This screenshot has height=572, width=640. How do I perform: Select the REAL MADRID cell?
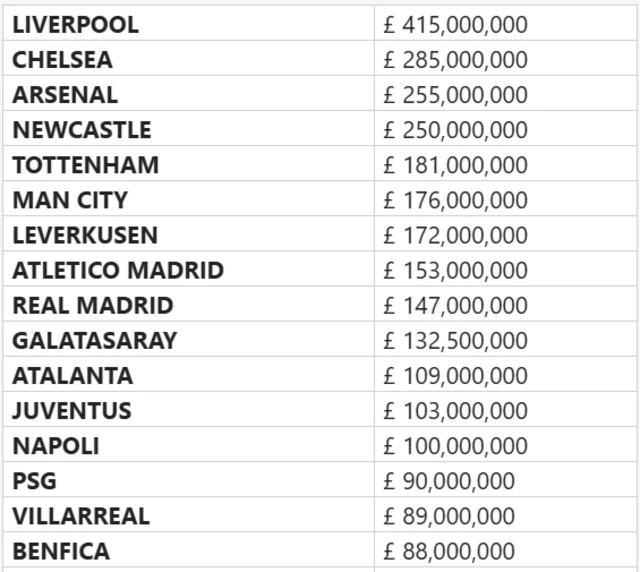click(x=93, y=305)
